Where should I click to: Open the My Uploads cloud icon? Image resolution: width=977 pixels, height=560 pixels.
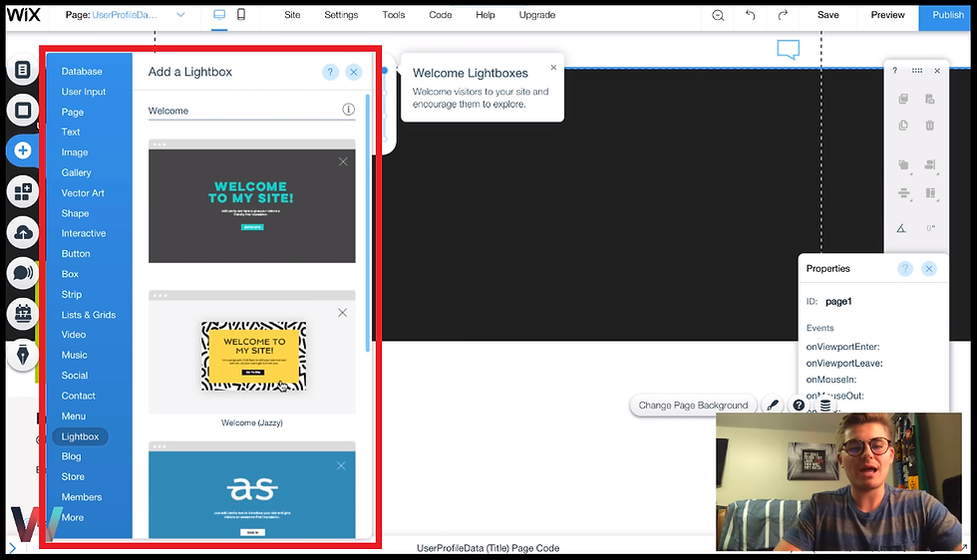(x=22, y=233)
